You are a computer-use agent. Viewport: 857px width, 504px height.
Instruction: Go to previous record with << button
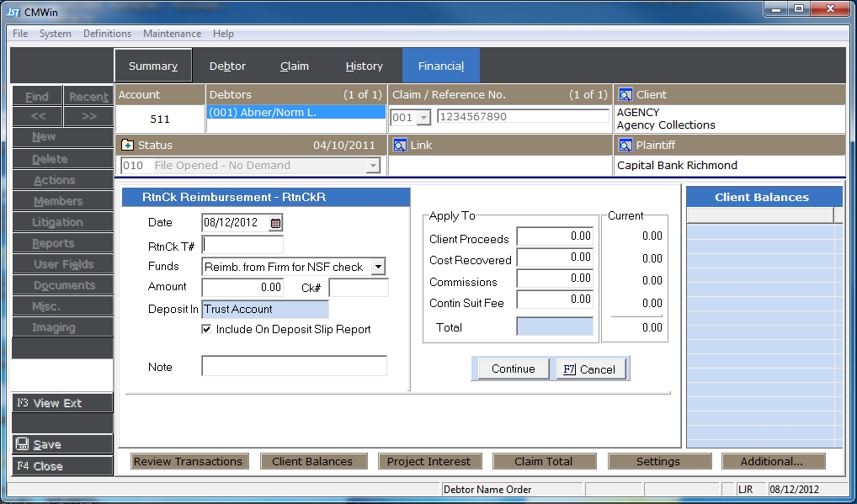click(x=36, y=116)
